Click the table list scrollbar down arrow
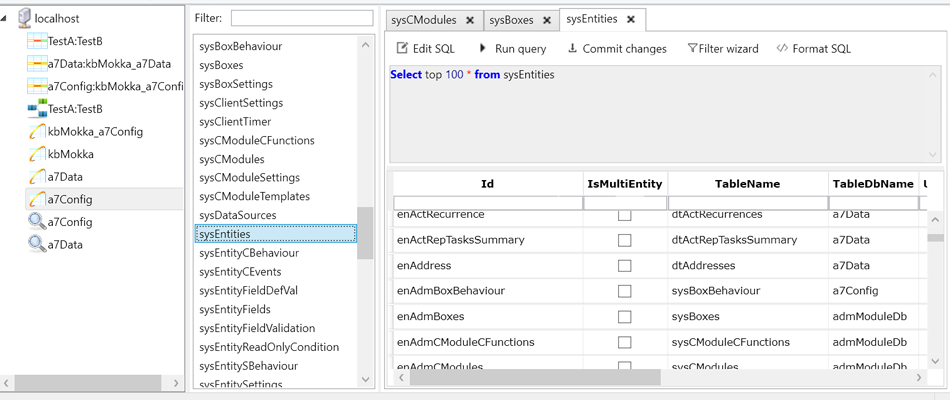The height and width of the screenshot is (400, 950). (x=365, y=379)
